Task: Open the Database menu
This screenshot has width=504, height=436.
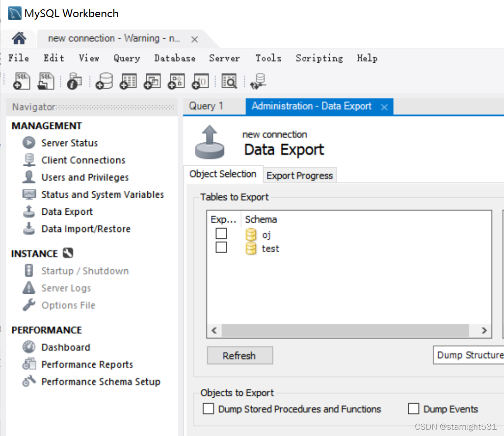Action: pyautogui.click(x=175, y=58)
